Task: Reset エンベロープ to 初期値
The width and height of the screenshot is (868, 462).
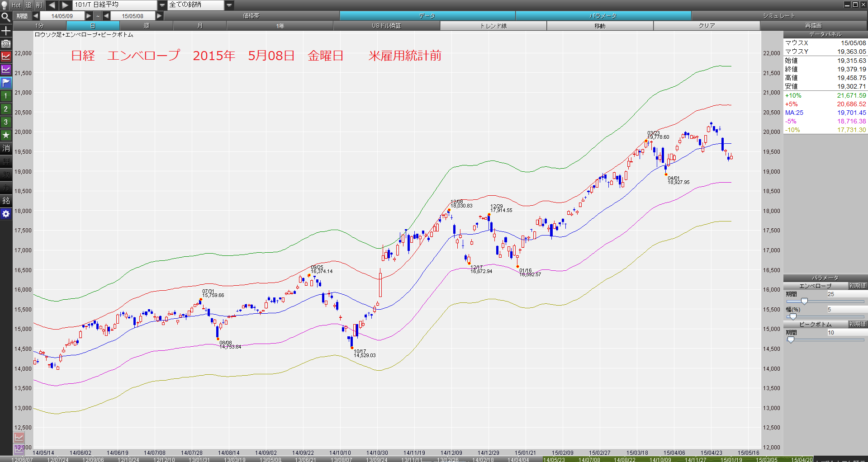Action: pyautogui.click(x=858, y=286)
